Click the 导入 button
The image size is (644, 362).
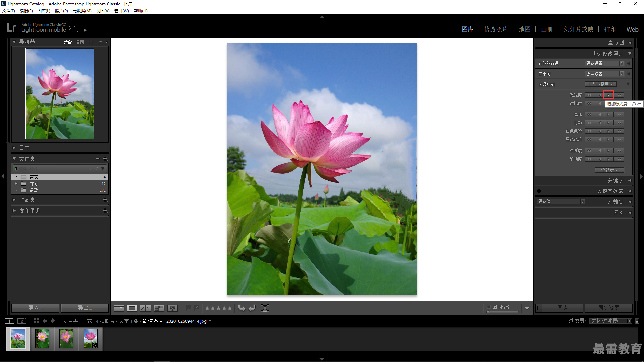click(35, 308)
